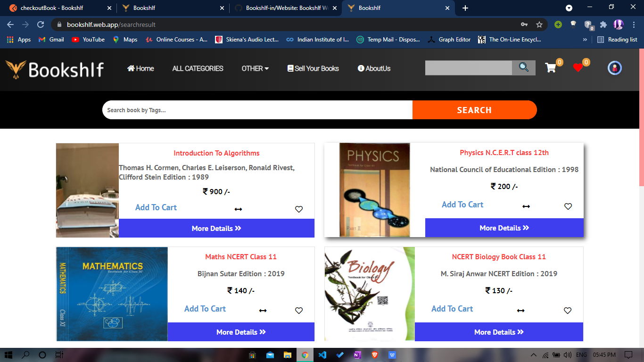644x362 pixels.
Task: Wishlist heart for NCERT Biology Book Class 11
Action: click(x=568, y=311)
